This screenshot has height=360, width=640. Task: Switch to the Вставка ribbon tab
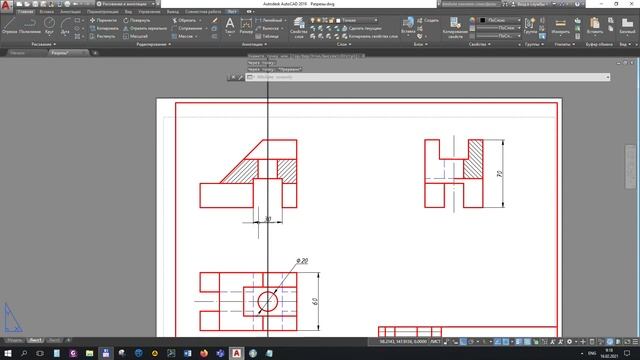coord(47,12)
